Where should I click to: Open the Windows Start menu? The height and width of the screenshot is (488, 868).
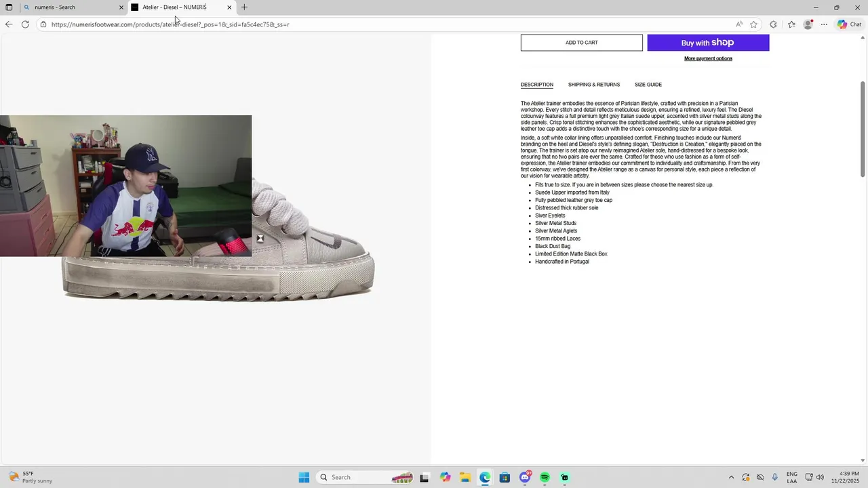tap(304, 477)
